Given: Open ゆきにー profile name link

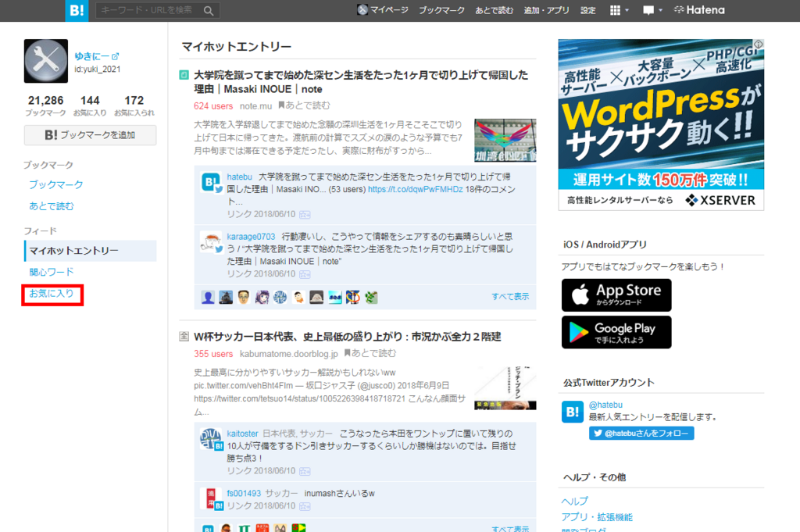Looking at the screenshot, I should [92, 56].
